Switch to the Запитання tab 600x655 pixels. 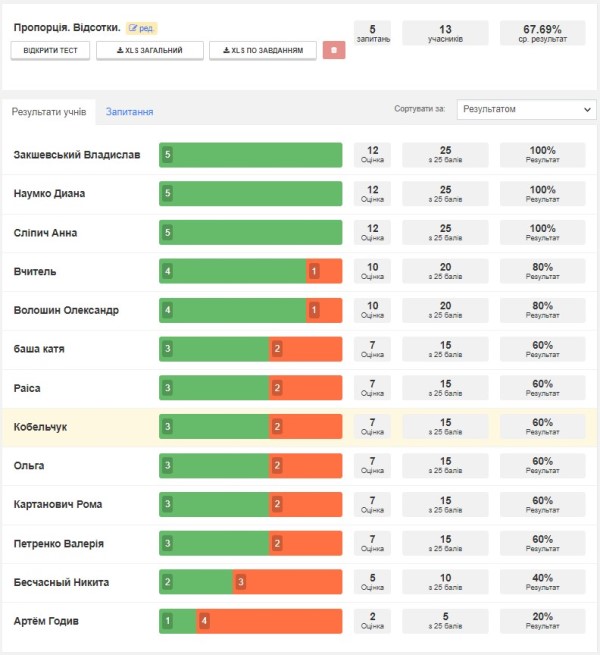pos(130,112)
